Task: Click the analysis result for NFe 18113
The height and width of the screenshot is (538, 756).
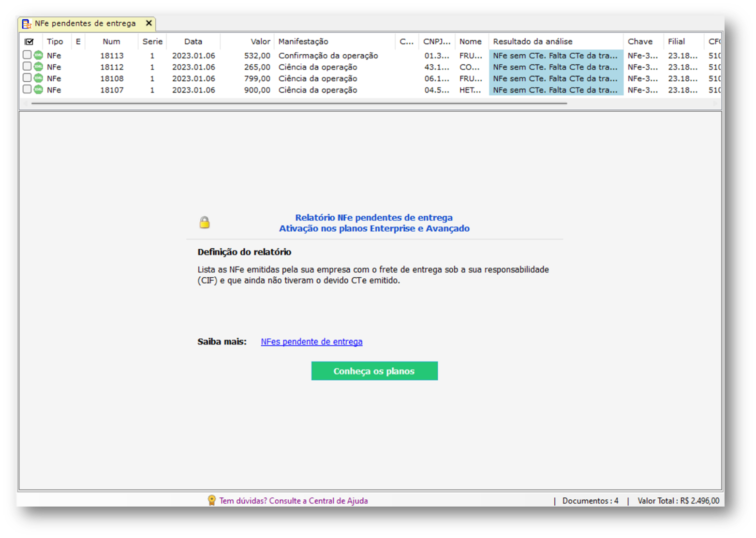Action: pyautogui.click(x=556, y=56)
